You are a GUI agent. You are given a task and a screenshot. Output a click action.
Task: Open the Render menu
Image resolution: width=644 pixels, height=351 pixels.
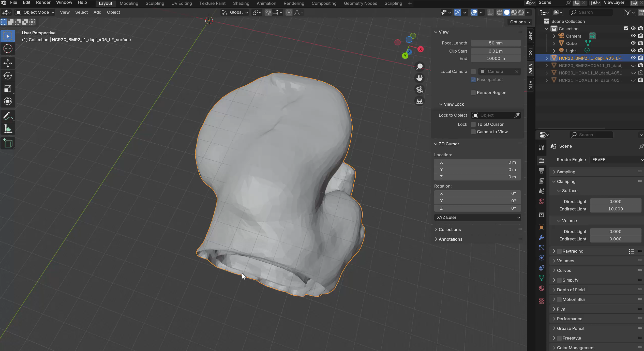(43, 3)
